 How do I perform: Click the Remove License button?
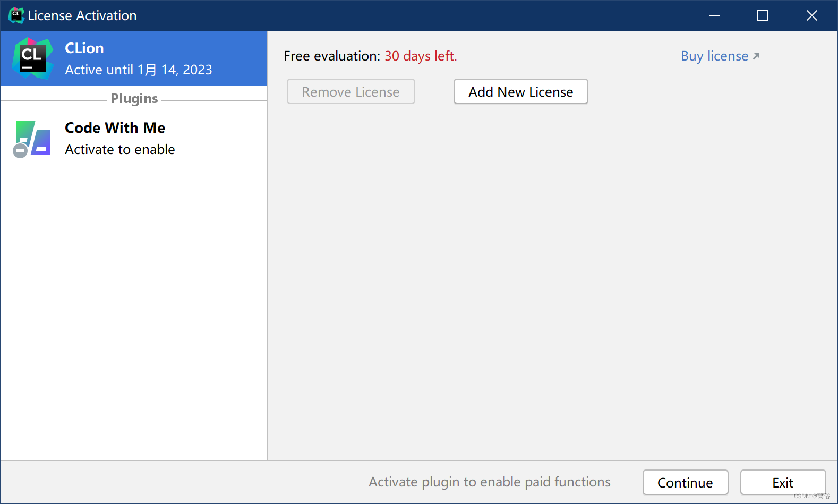coord(350,92)
